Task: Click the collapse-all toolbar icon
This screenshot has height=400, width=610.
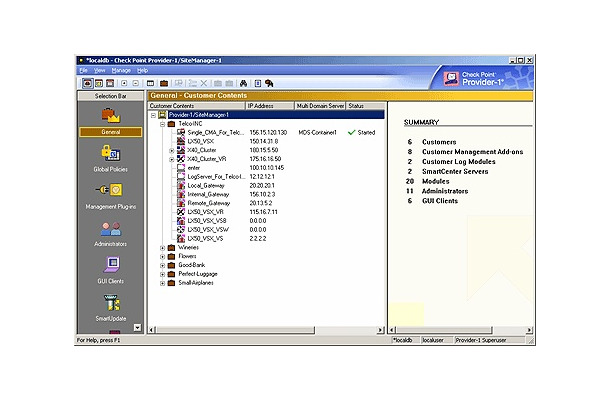Action: tap(135, 83)
